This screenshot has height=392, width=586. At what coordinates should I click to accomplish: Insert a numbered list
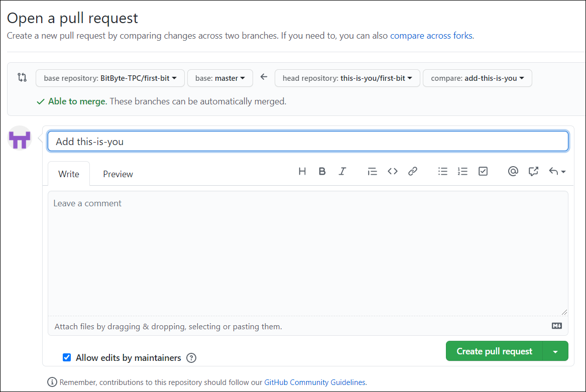click(462, 171)
